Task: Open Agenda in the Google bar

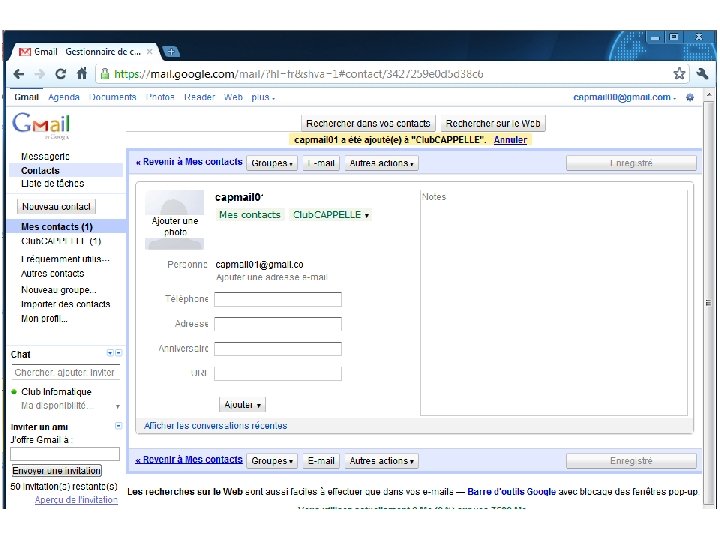Action: point(64,97)
